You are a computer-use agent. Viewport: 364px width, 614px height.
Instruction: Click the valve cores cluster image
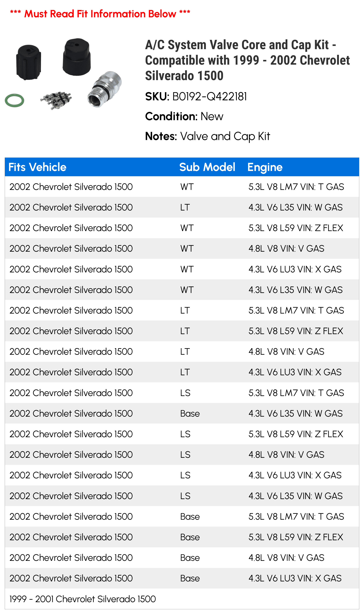(56, 100)
